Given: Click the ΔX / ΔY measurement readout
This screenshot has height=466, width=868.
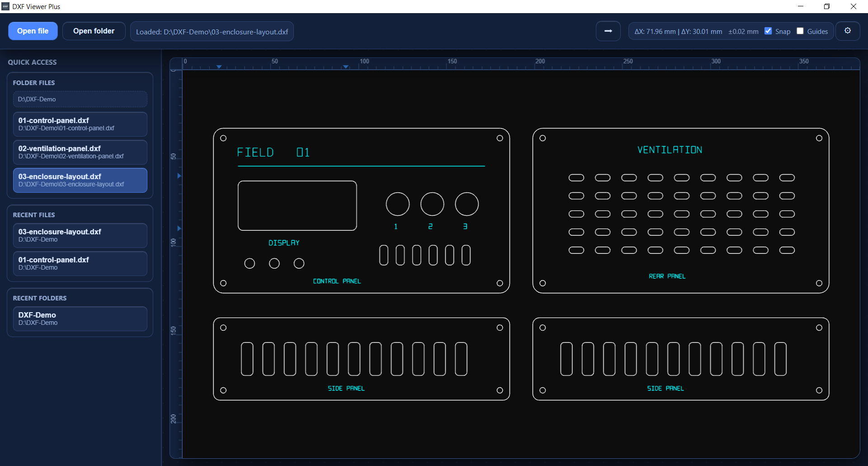Looking at the screenshot, I should pos(678,32).
